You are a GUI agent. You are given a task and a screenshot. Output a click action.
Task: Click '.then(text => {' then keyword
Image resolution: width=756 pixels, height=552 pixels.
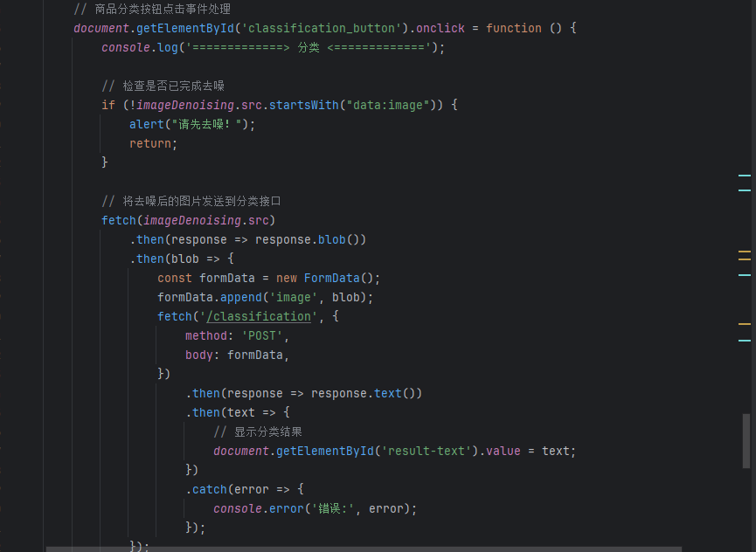206,412
